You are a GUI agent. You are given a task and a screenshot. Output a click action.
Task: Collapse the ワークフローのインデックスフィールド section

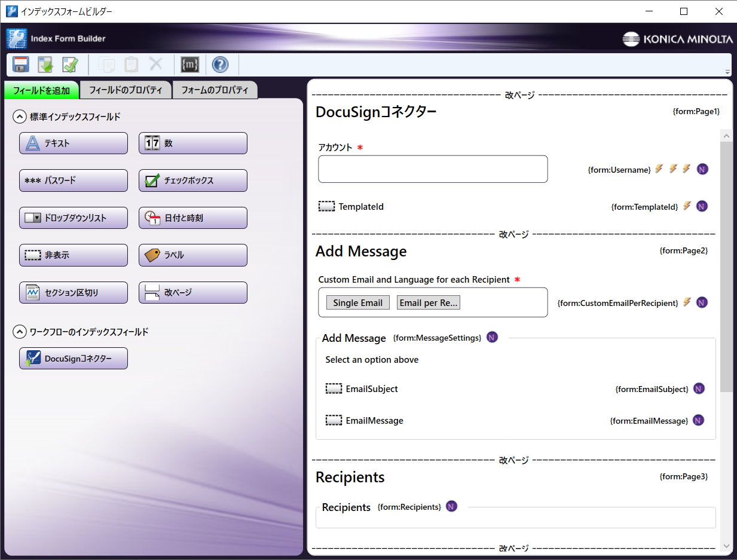20,332
